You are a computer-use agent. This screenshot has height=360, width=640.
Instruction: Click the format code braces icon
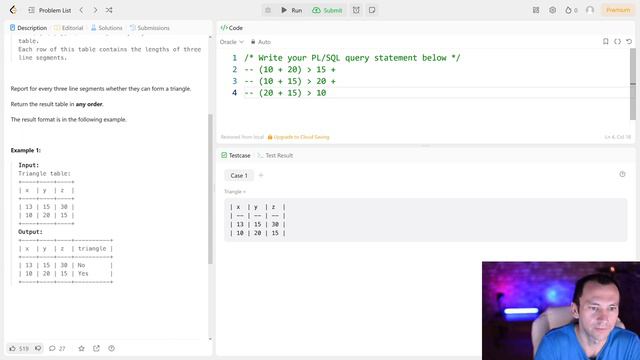[617, 42]
